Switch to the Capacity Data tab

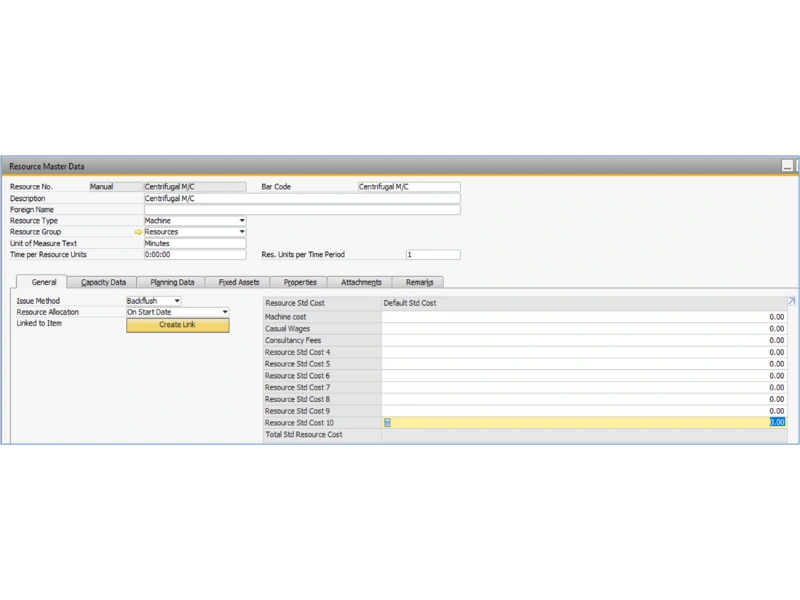[102, 281]
